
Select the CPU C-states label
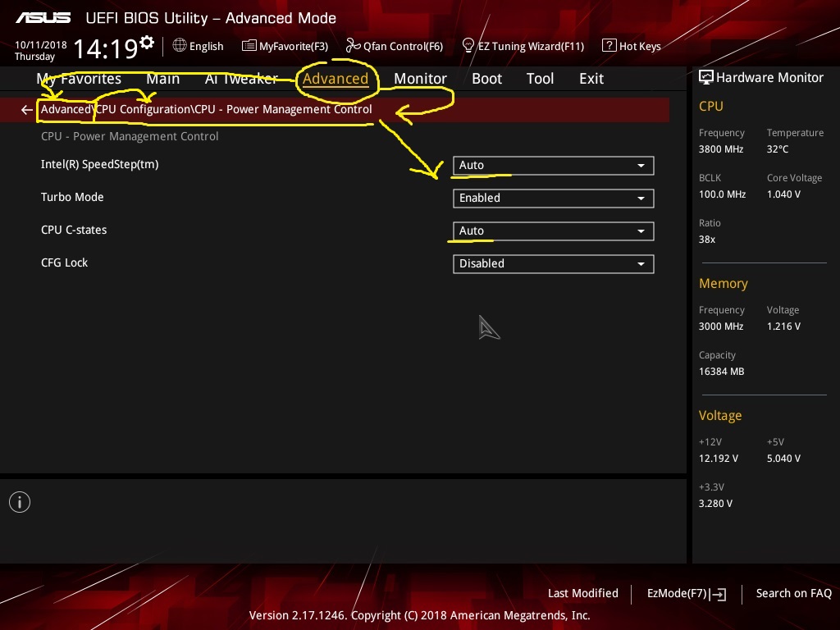(74, 230)
